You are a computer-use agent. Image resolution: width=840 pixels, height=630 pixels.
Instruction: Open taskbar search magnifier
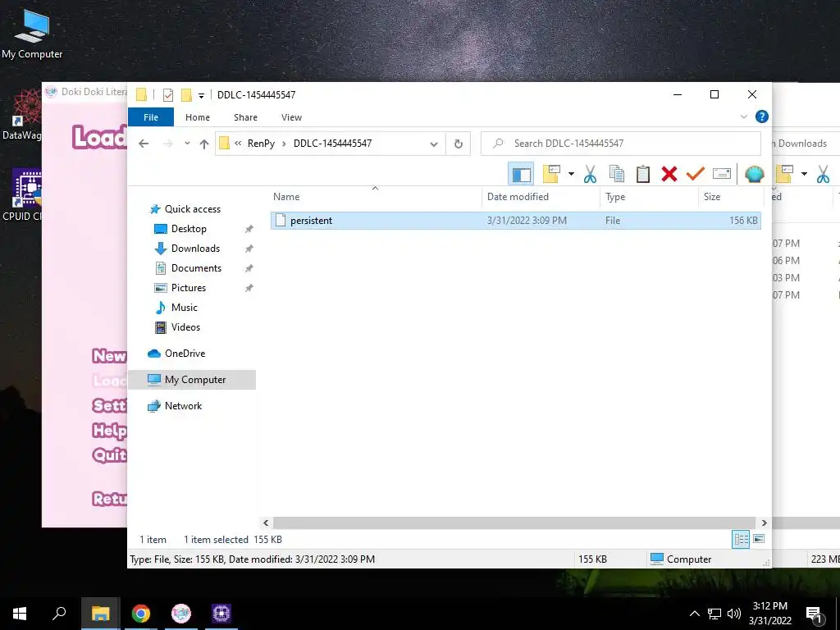[x=59, y=614]
